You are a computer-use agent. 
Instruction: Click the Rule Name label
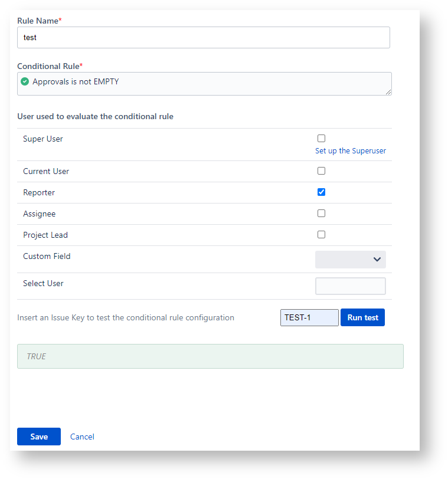[39, 21]
